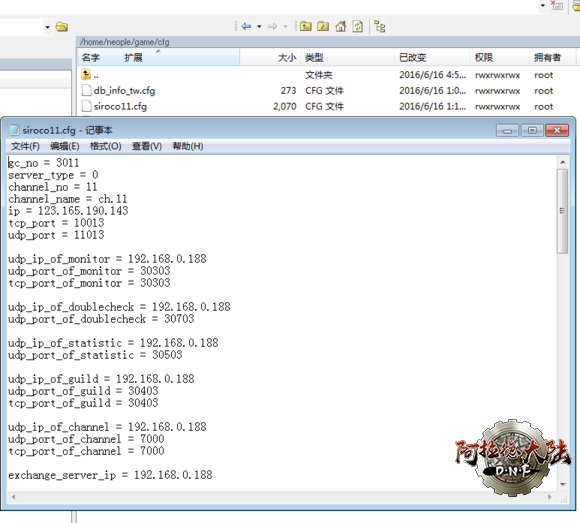
Task: Expand the forward history dropdown arrow
Action: [285, 26]
